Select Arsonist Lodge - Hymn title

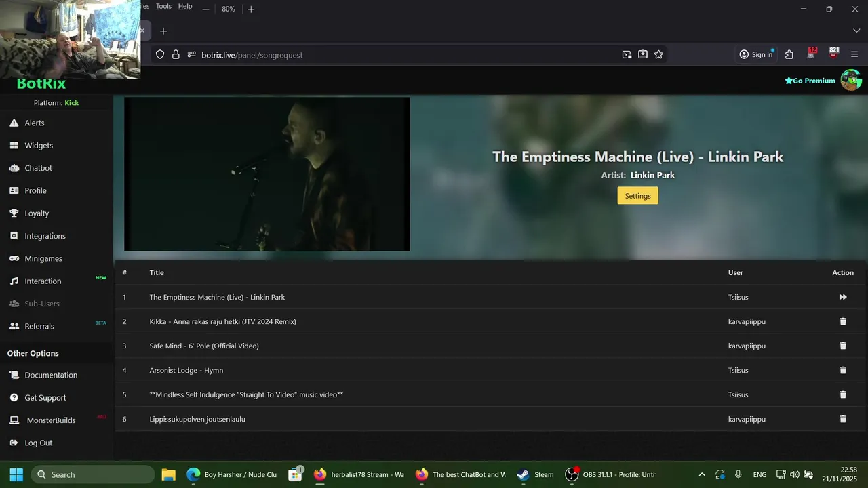tap(186, 370)
